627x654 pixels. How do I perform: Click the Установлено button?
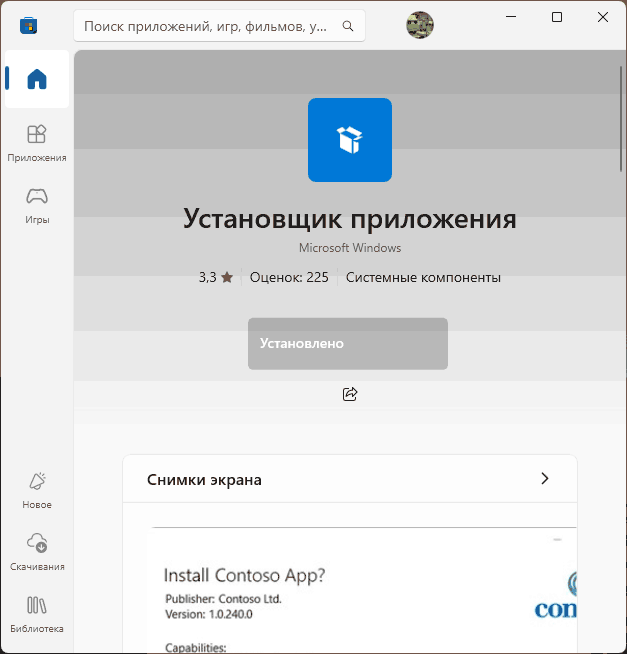click(348, 343)
